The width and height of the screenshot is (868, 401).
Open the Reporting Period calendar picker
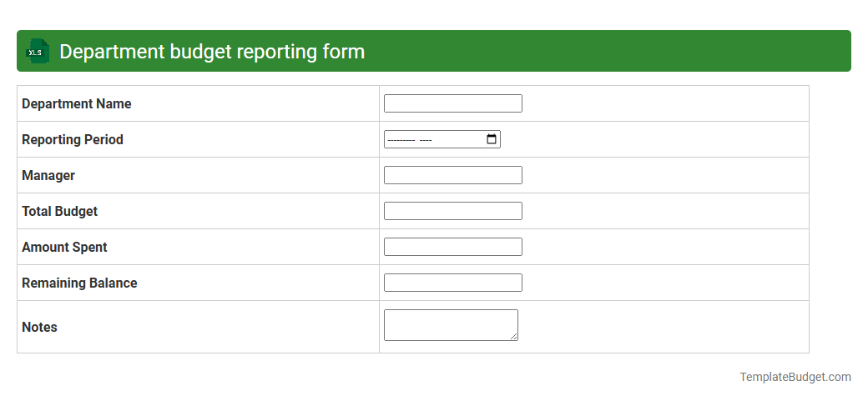point(491,139)
